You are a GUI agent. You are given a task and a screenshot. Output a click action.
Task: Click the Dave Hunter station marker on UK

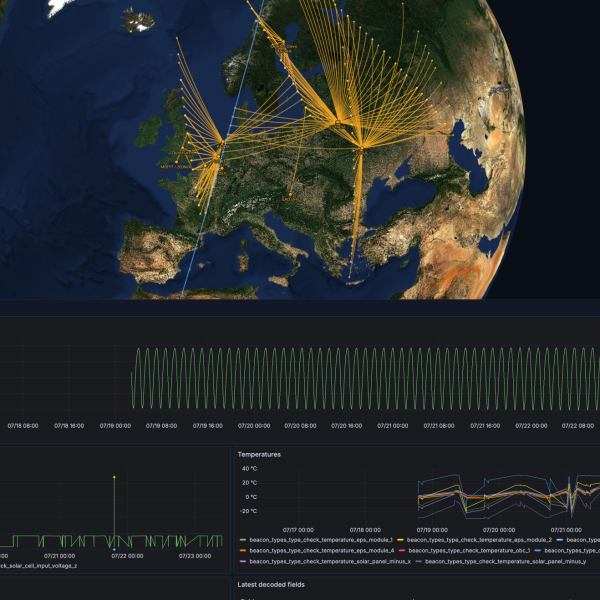pos(183,148)
